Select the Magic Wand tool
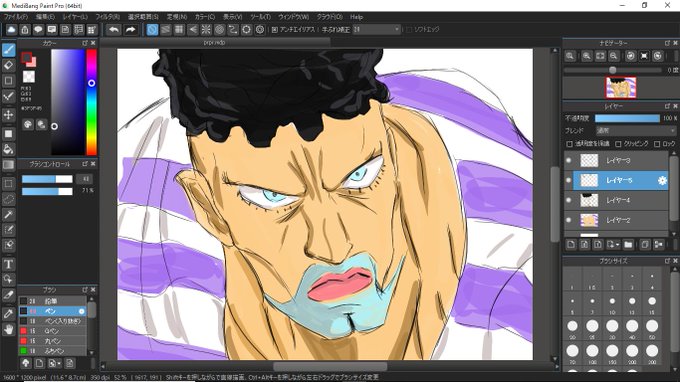Screen dimensions: 680x382 [x=9, y=214]
